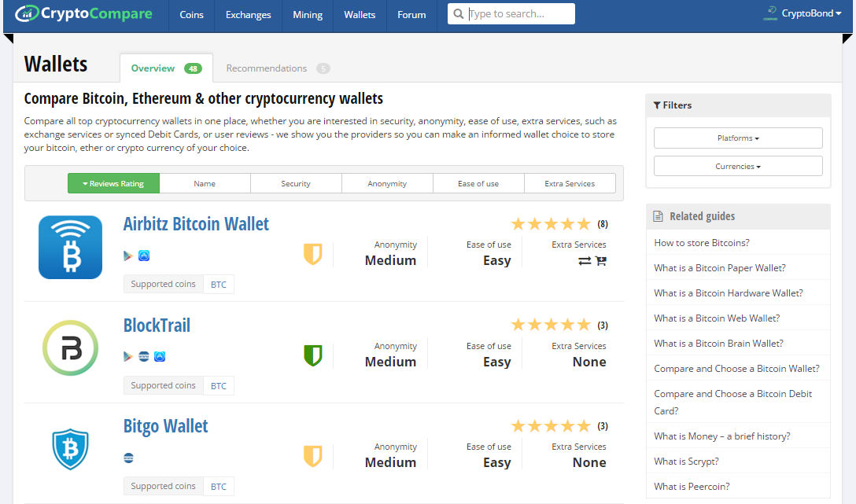Click Airbitz App Store platform icon
856x504 pixels.
click(144, 256)
